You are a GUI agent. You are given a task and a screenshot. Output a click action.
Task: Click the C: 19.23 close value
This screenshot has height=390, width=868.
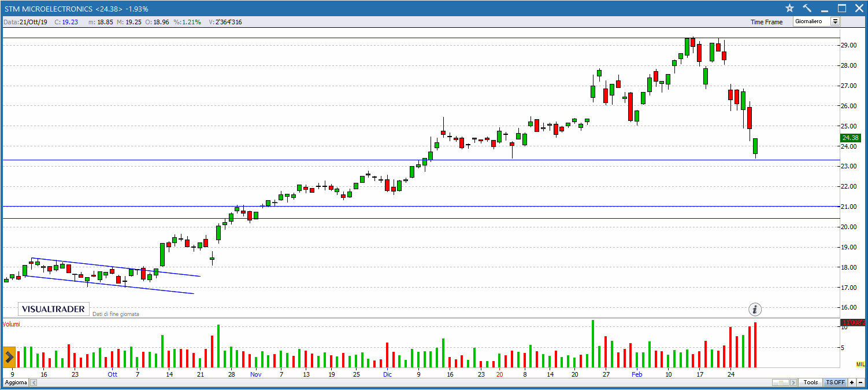click(66, 22)
